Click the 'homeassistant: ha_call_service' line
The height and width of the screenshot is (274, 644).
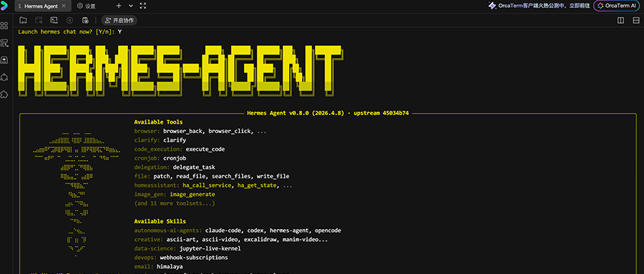tap(213, 185)
